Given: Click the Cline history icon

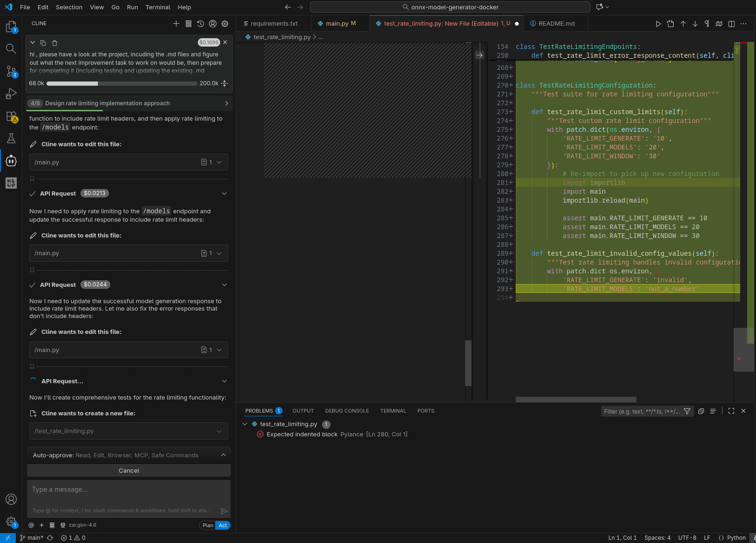Looking at the screenshot, I should click(x=201, y=24).
